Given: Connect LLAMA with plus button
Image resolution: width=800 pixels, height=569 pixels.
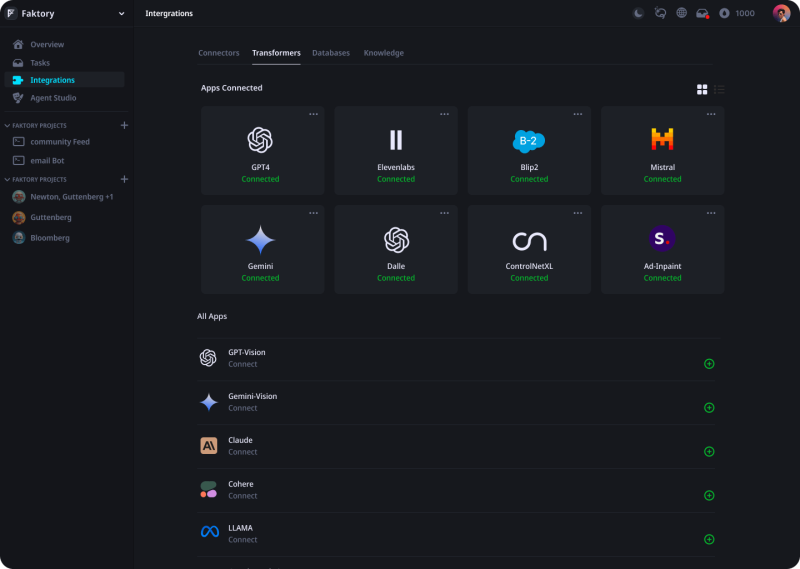Looking at the screenshot, I should (709, 539).
